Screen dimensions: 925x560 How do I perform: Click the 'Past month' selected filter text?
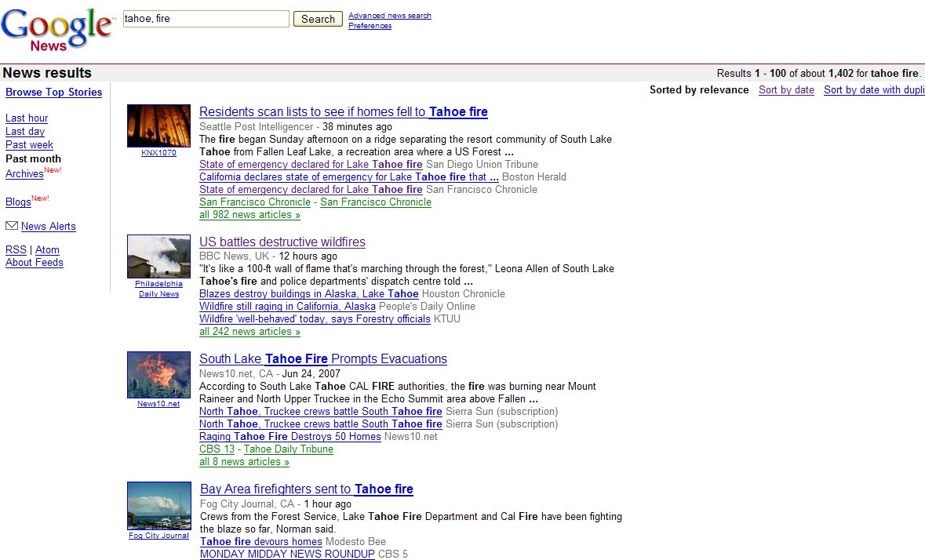coord(33,159)
